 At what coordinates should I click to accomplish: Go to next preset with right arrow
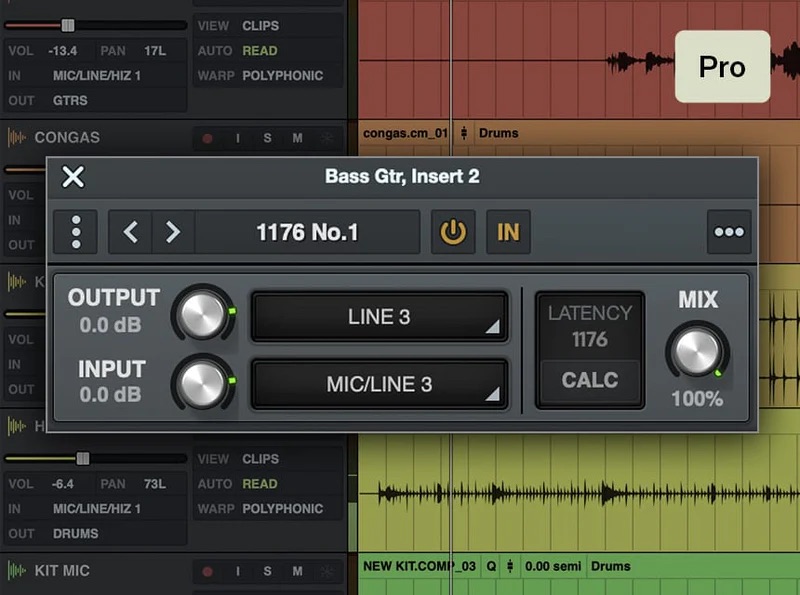click(173, 232)
